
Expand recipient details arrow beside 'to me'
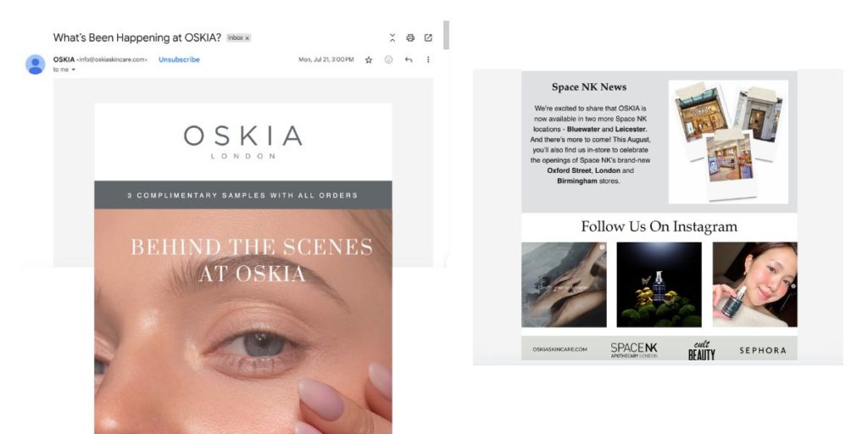tap(73, 70)
